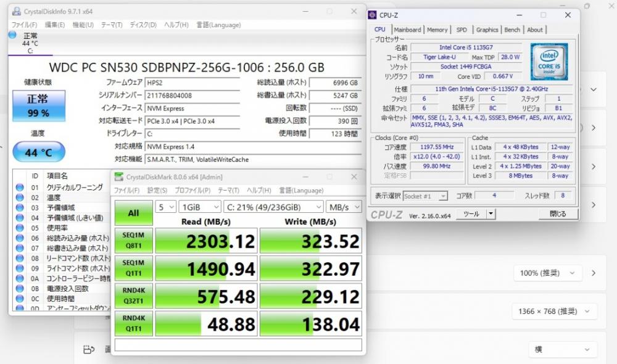The height and width of the screenshot is (364, 617).
Task: Click the 正常 99% health status box
Action: [x=38, y=106]
